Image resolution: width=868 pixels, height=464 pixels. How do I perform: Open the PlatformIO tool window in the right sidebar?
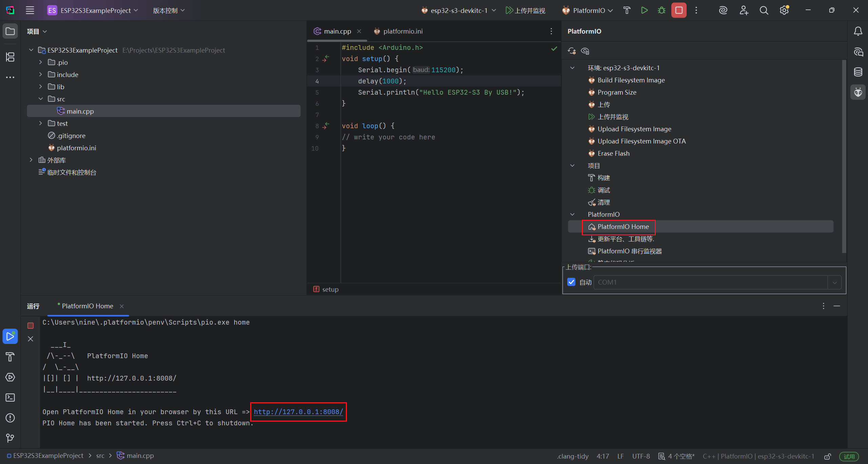click(x=858, y=92)
